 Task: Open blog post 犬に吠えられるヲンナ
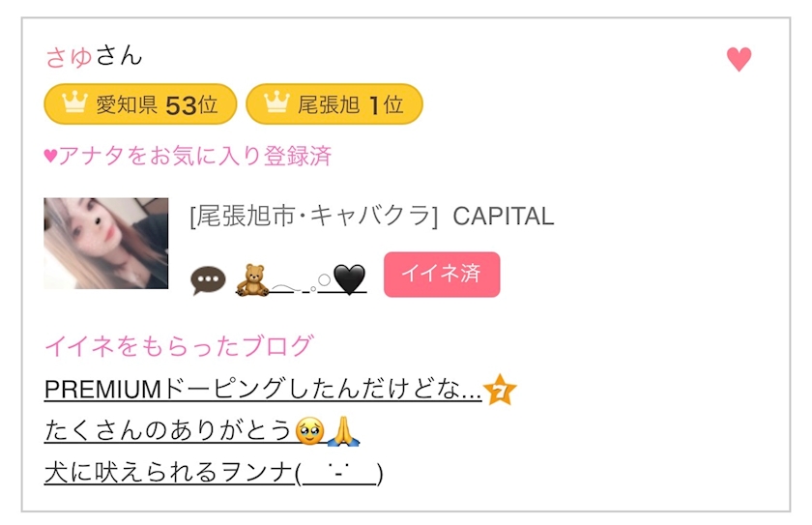click(213, 473)
